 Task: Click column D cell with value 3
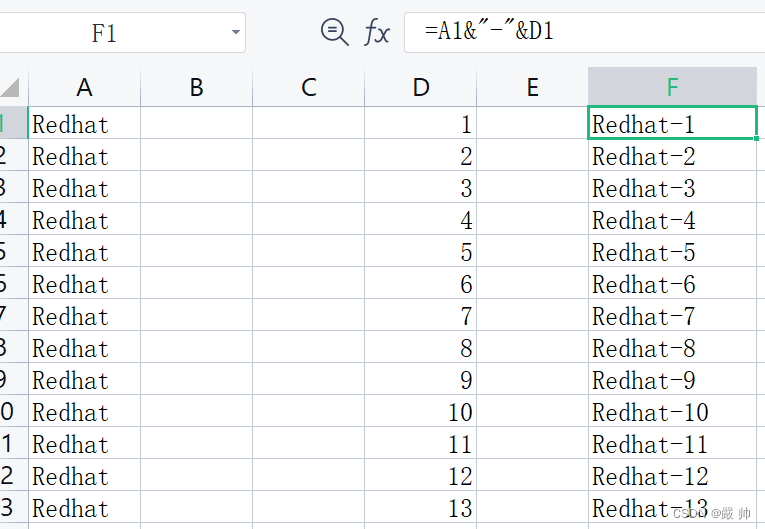[x=421, y=187]
